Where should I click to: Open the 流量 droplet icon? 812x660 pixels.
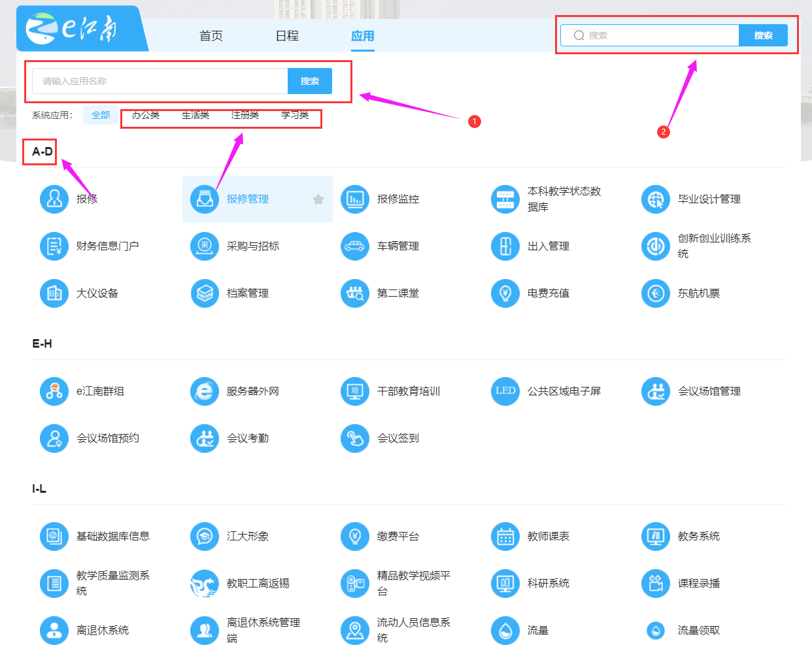pos(505,630)
